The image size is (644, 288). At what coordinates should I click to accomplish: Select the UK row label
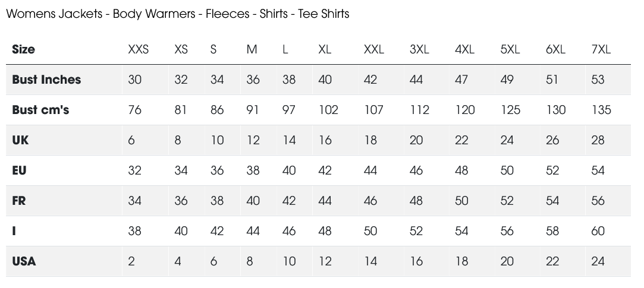coord(20,140)
